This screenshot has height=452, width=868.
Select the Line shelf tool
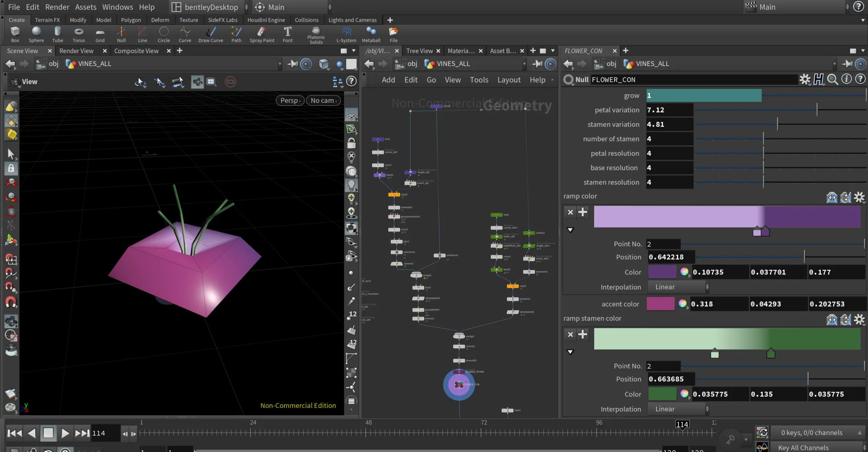pos(143,34)
